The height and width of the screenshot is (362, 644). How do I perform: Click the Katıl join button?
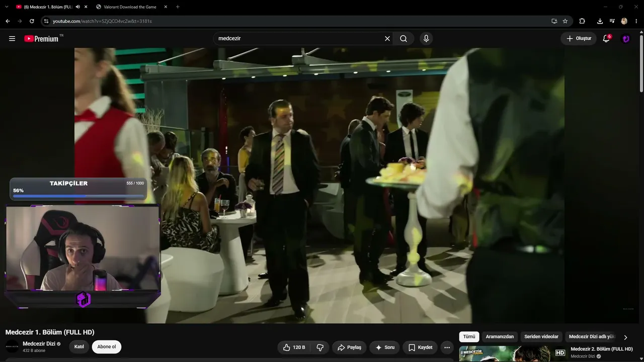point(79,347)
